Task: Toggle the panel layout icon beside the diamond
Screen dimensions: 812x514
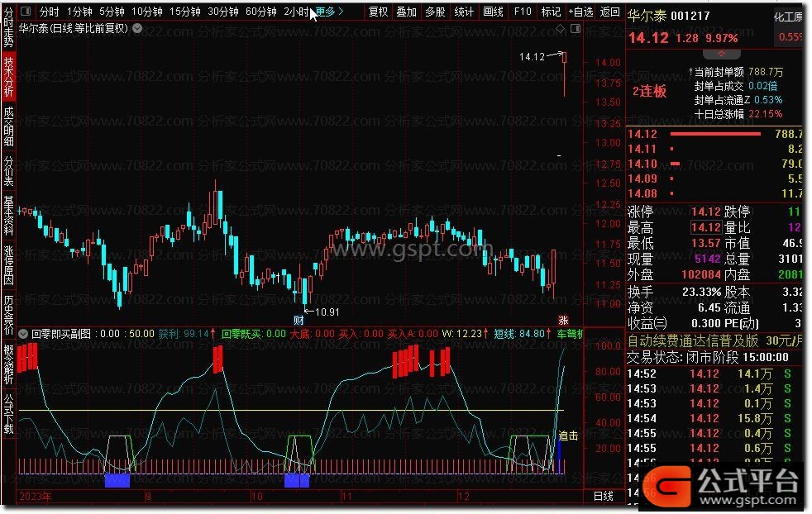Action: pos(576,29)
